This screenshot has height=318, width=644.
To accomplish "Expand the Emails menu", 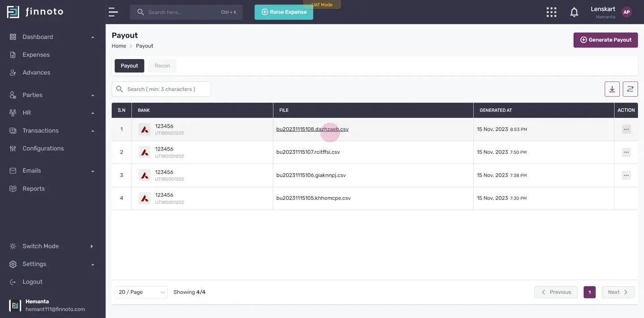I will click(x=53, y=171).
